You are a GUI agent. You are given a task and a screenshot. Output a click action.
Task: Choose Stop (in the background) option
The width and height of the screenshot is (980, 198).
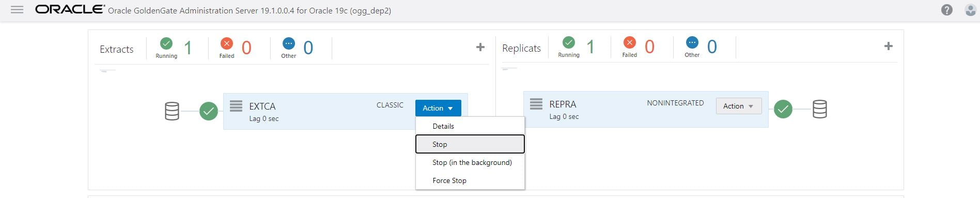click(x=470, y=162)
